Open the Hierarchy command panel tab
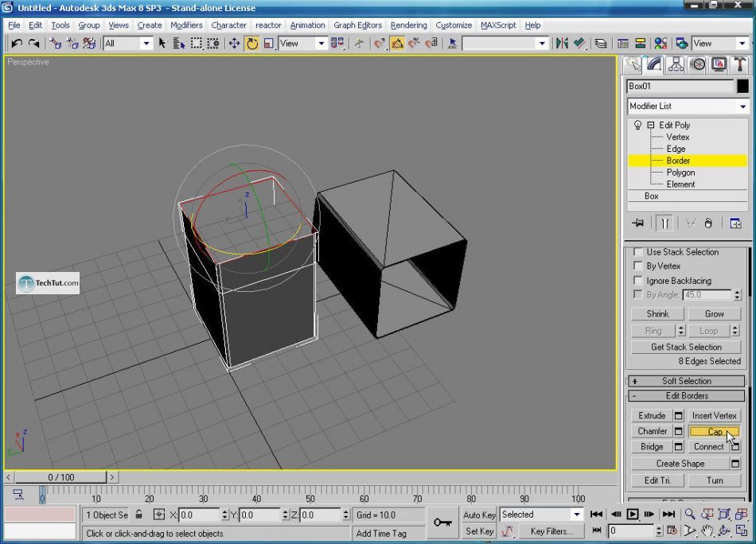The height and width of the screenshot is (544, 756). [676, 65]
